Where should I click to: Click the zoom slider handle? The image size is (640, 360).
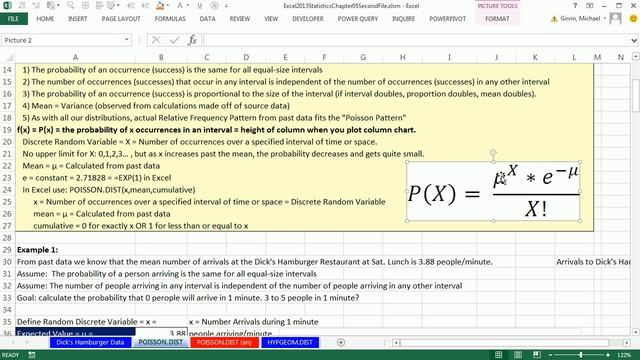tap(581, 355)
